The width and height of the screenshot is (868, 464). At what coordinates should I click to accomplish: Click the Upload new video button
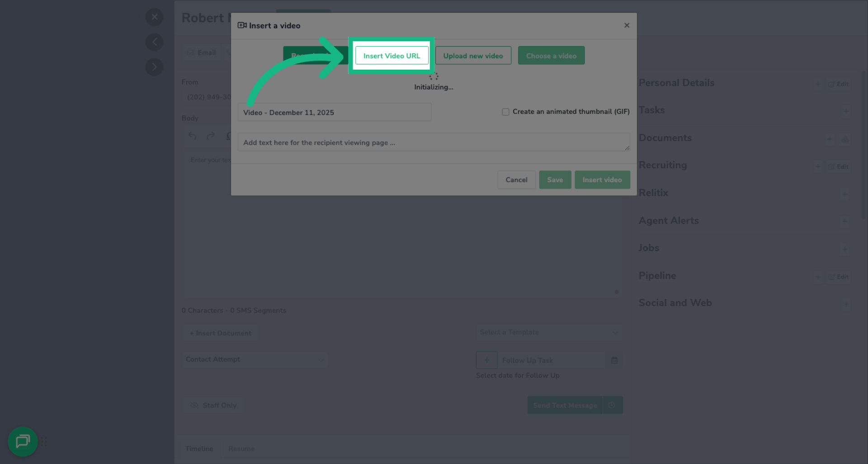[x=473, y=55]
